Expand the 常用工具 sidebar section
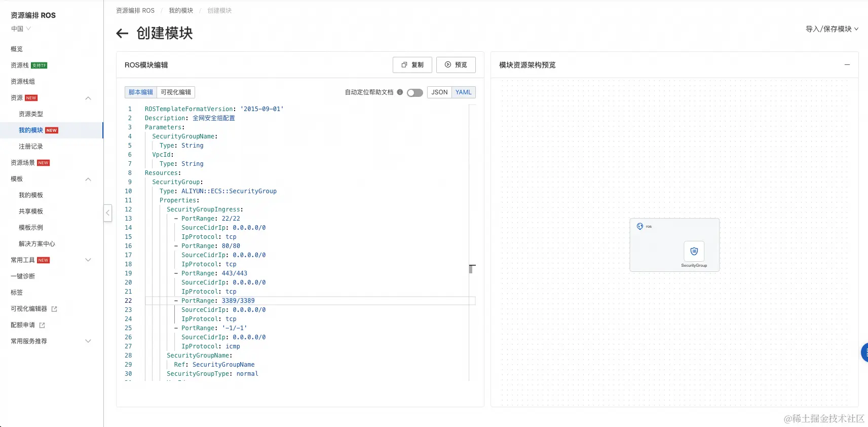This screenshot has width=868, height=427. [x=88, y=260]
